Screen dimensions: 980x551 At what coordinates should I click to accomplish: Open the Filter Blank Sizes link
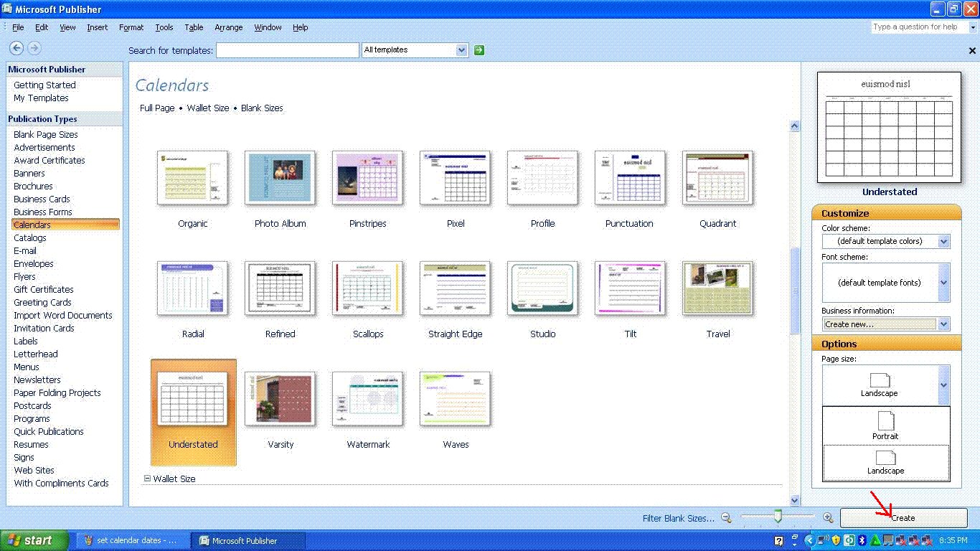[679, 518]
